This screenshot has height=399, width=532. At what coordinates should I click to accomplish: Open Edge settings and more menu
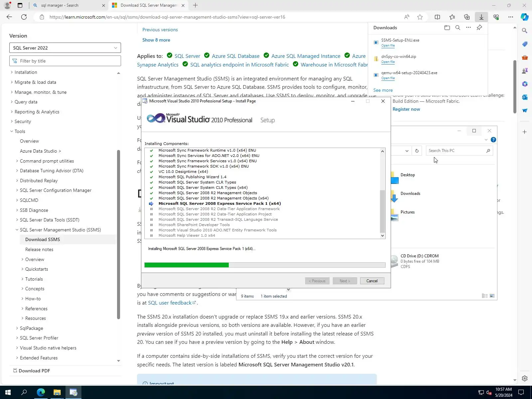click(x=511, y=17)
